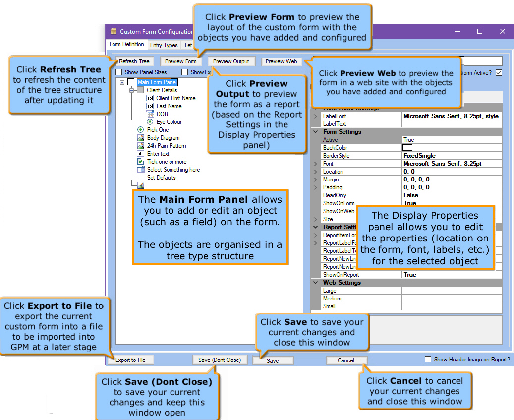
Task: Click the Pick One radio icon in tree
Action: 141,130
